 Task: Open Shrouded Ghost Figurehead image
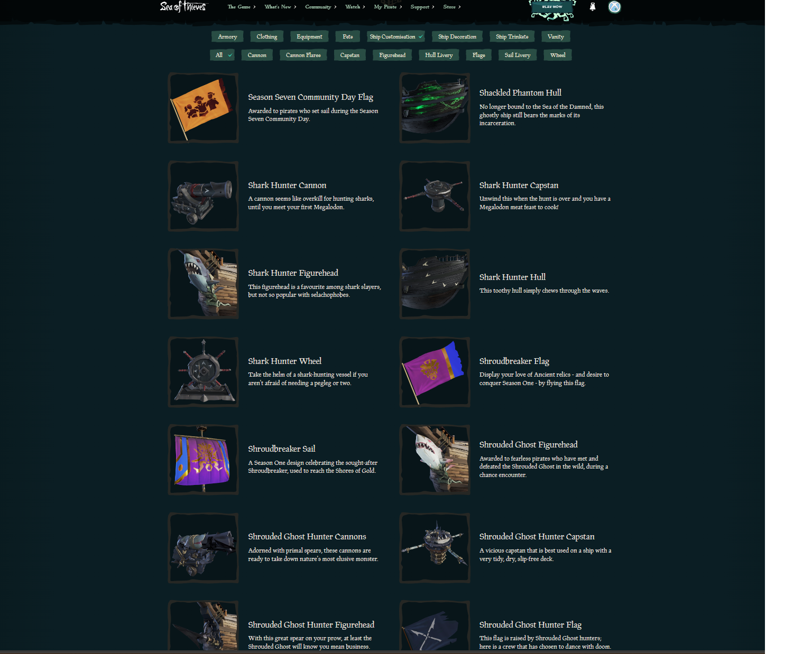(x=435, y=460)
